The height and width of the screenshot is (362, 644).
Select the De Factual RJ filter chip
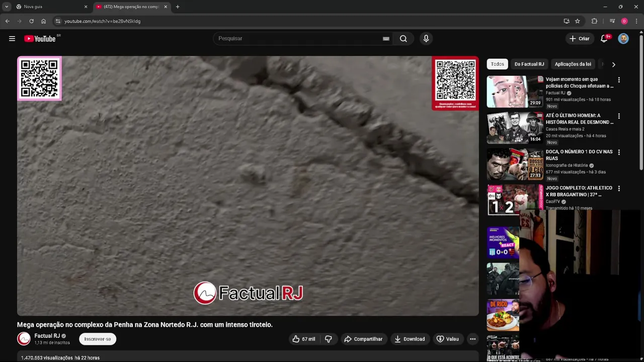point(529,64)
